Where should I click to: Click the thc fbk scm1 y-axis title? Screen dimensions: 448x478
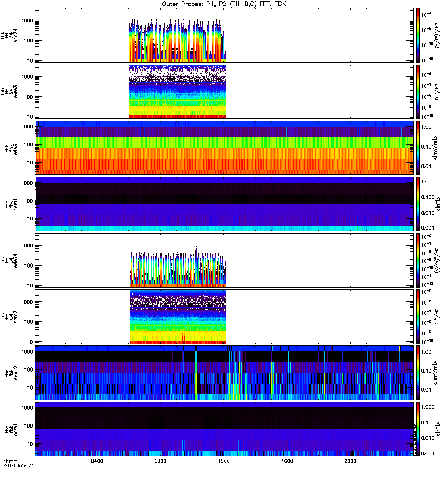(11, 429)
